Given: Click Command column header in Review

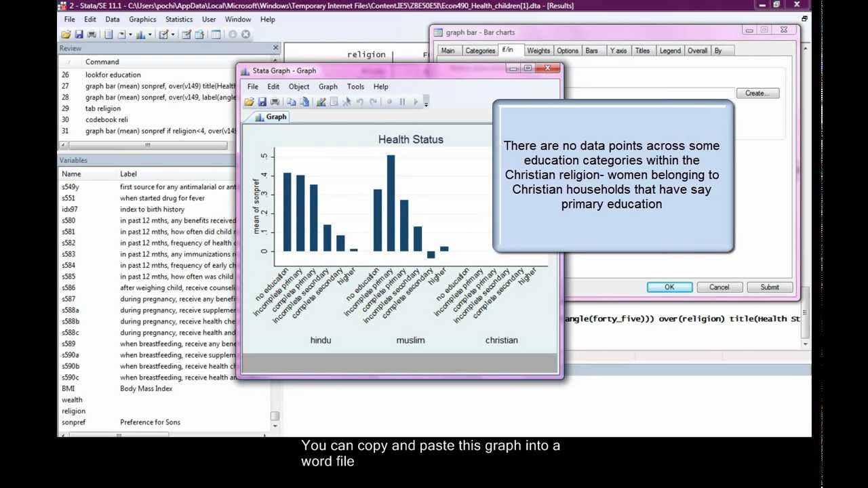Looking at the screenshot, I should click(102, 62).
